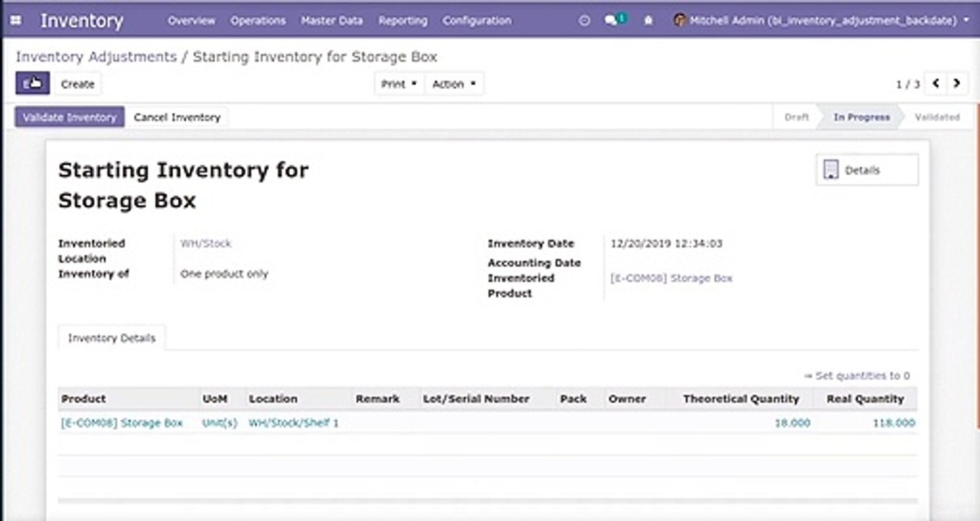Go back to Inventory Adjustments breadcrumb
This screenshot has width=980, height=521.
tap(96, 56)
